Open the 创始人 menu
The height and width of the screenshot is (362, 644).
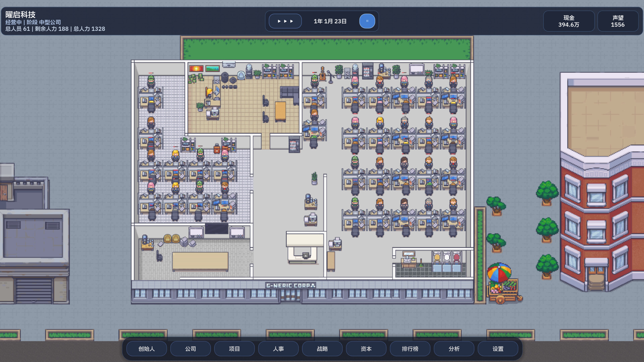[147, 349]
